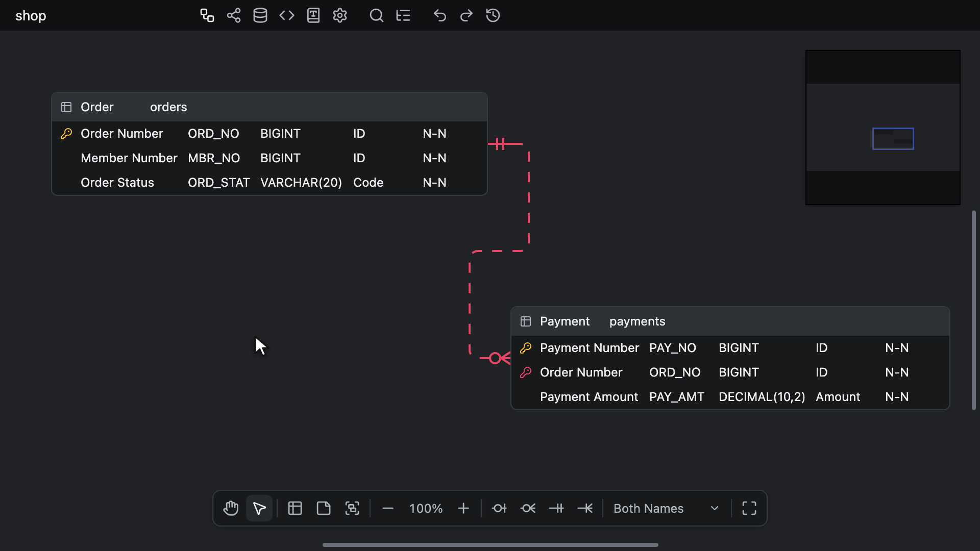Click the ORD_NO cell in Payment table
The height and width of the screenshot is (551, 980).
pyautogui.click(x=675, y=372)
